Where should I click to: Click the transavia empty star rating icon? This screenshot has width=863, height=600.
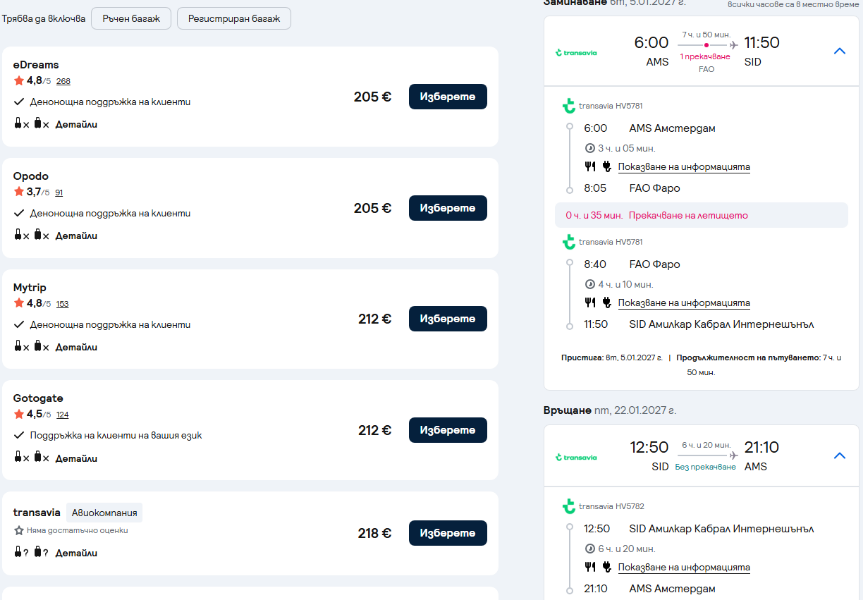(19, 530)
